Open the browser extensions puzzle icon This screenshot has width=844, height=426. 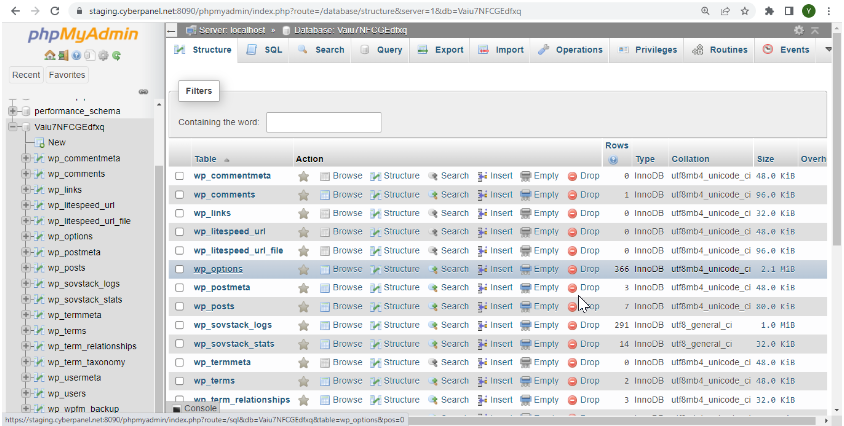tap(770, 11)
